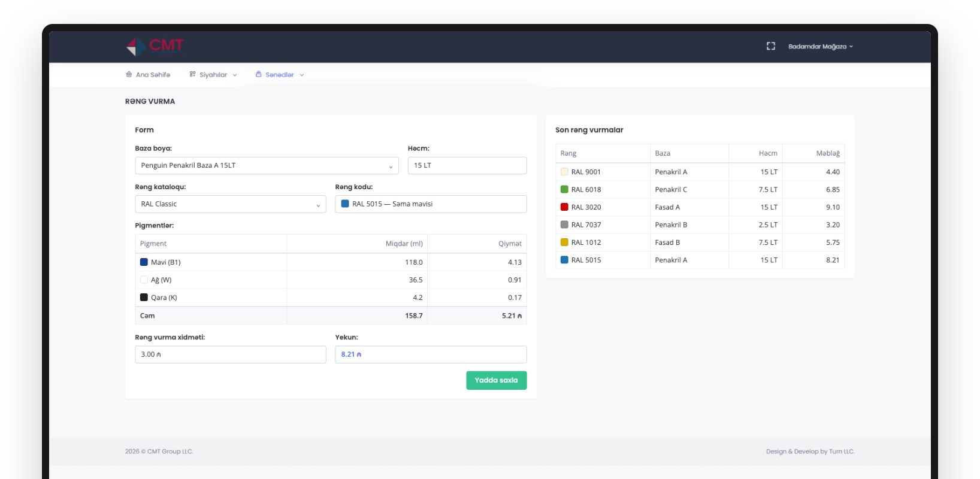This screenshot has width=980, height=479.
Task: Open the Rəng kataloqu dropdown
Action: (x=231, y=204)
